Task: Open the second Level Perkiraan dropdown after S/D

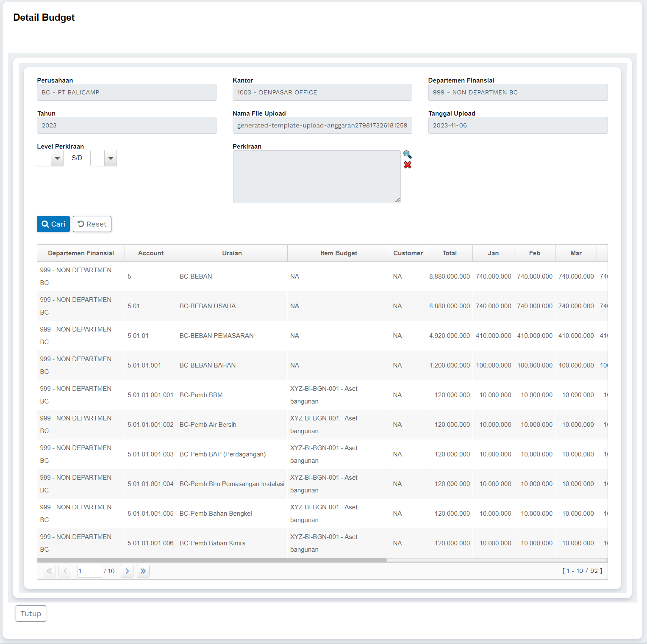Action: [x=110, y=158]
